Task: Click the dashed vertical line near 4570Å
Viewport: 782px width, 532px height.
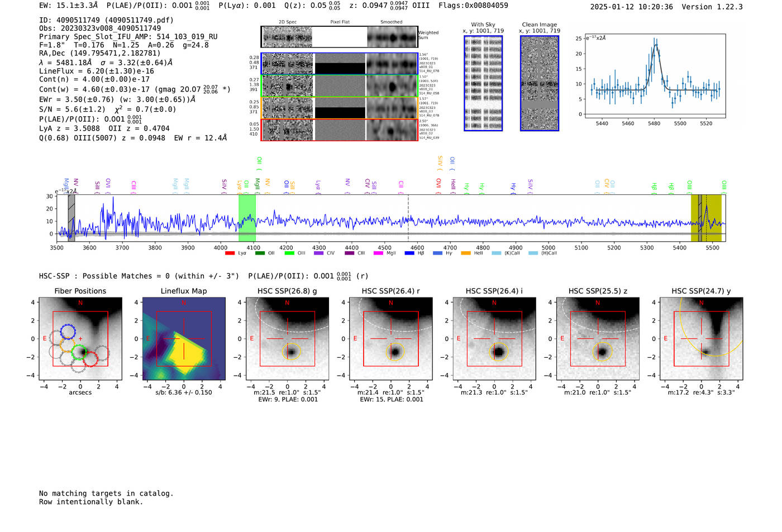Action: click(x=408, y=218)
